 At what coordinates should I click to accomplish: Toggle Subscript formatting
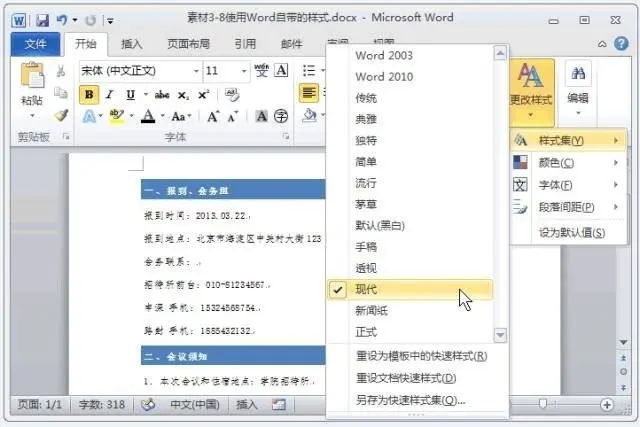pos(183,95)
